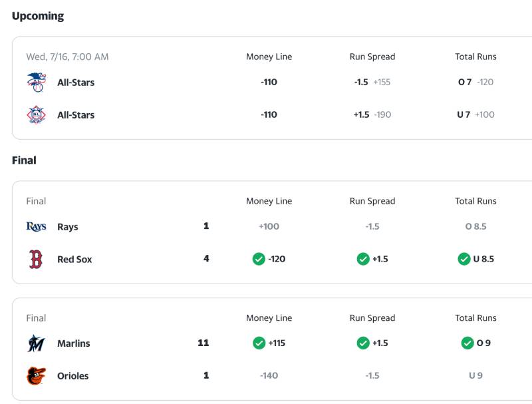Click the green check beside Red Sox -120

tap(259, 259)
